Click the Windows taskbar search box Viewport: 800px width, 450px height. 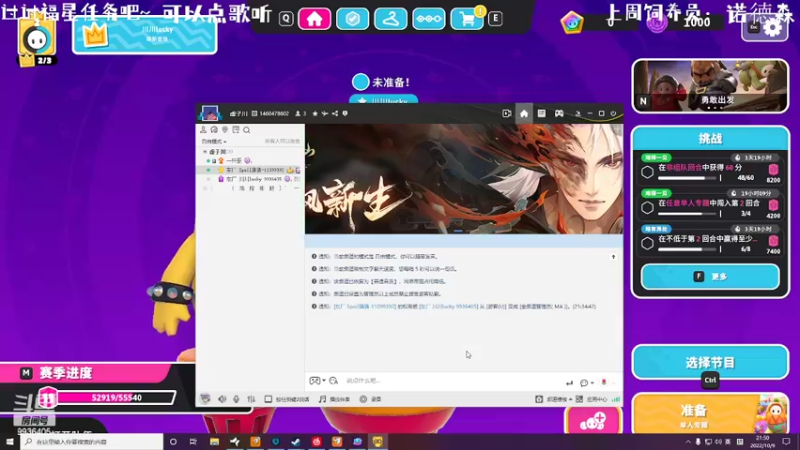[x=92, y=442]
